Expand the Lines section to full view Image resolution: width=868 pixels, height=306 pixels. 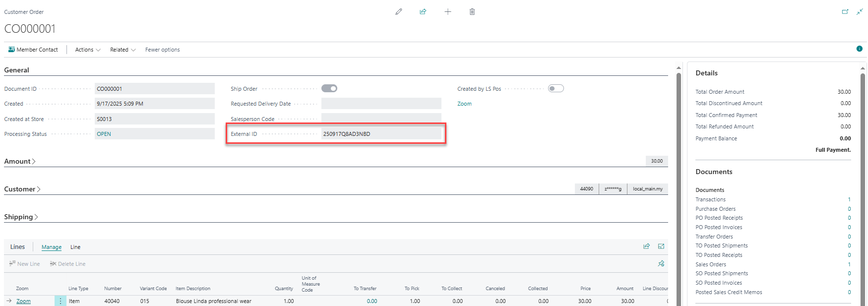(661, 246)
